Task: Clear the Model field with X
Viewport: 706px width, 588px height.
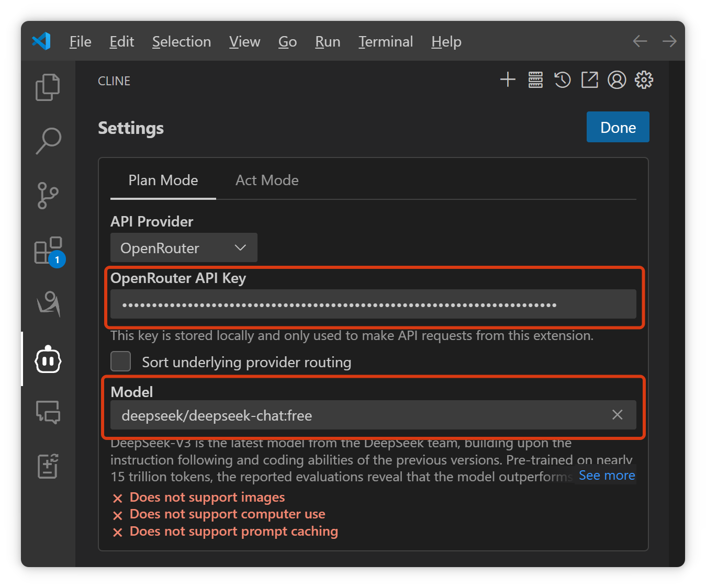Action: [618, 415]
